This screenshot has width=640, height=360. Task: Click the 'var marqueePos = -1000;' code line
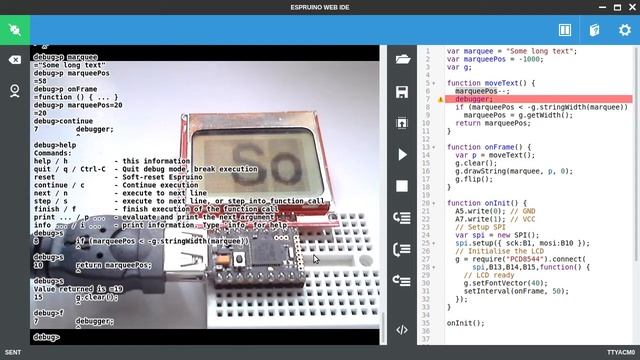click(x=495, y=59)
